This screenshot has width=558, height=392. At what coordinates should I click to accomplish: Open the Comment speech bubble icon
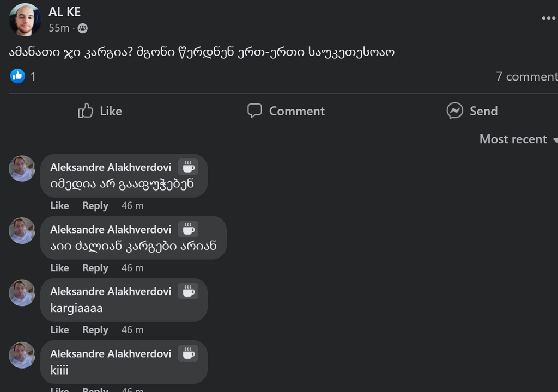tap(256, 111)
